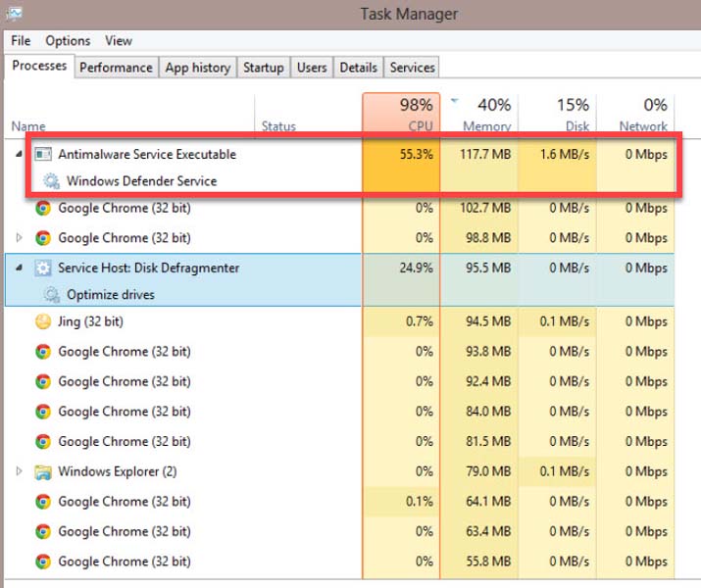Image resolution: width=701 pixels, height=588 pixels.
Task: Select the Windows Explorer (2) process name
Action: pos(118,471)
